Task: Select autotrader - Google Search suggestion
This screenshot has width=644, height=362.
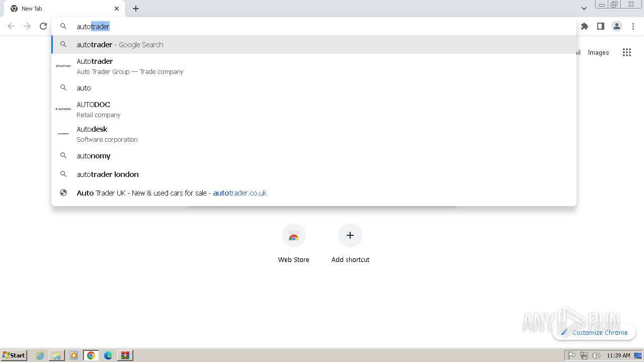Action: 314,44
